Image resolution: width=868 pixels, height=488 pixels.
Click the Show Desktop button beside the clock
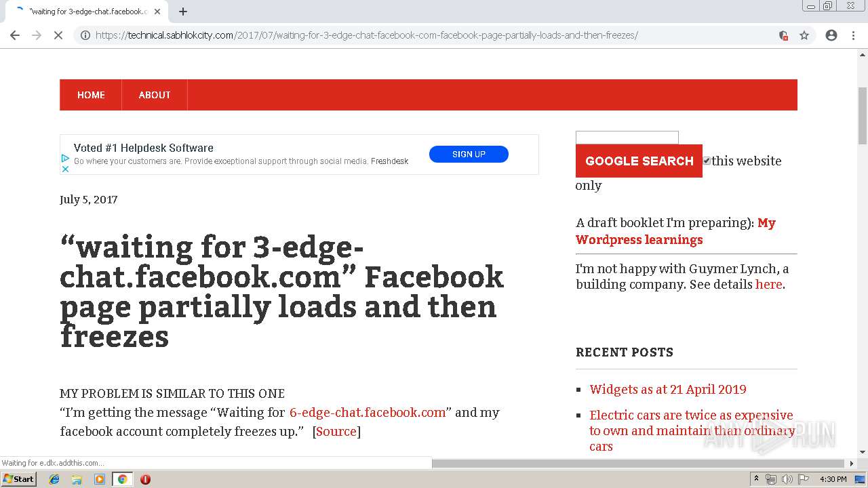(x=860, y=479)
